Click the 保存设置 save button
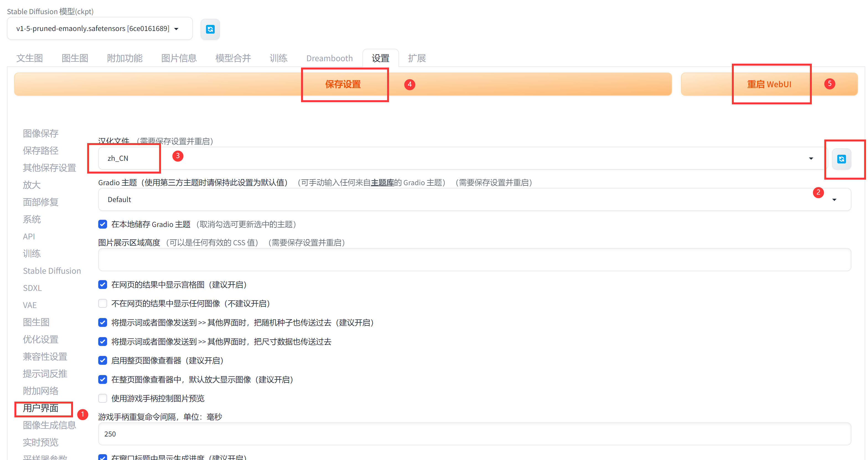This screenshot has width=868, height=460. click(343, 84)
